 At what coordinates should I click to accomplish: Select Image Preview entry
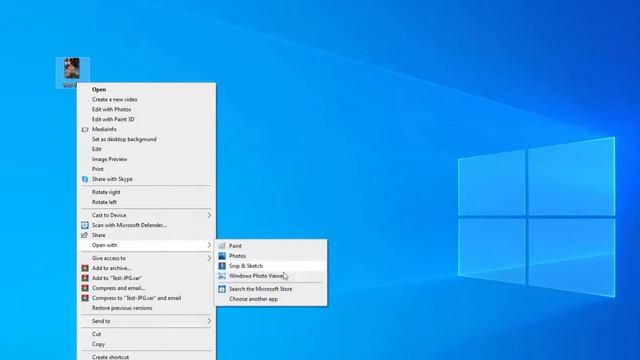146,159
